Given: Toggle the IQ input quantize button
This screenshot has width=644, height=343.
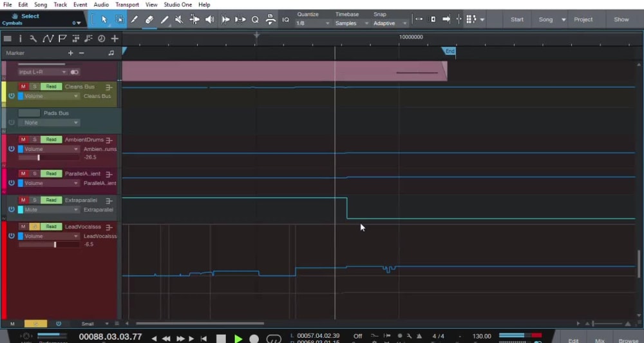Looking at the screenshot, I should click(285, 19).
